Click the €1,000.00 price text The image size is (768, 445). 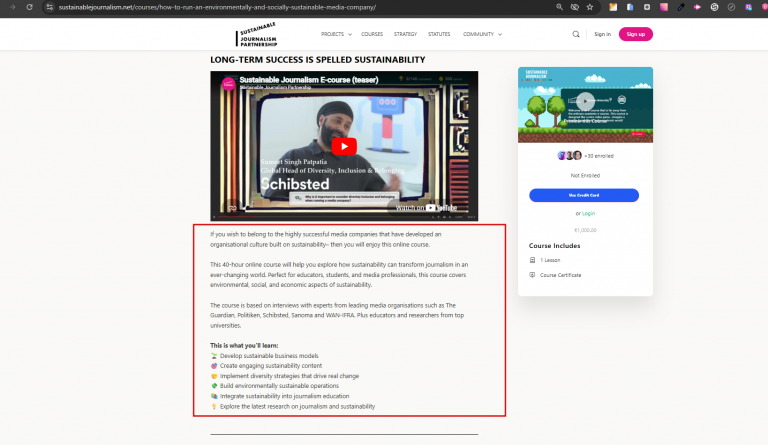tap(585, 230)
